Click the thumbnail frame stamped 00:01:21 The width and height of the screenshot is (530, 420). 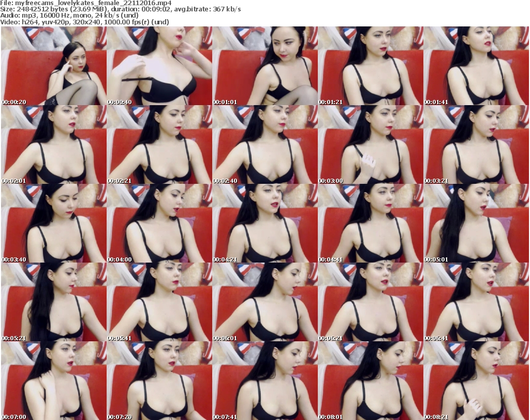click(371, 66)
